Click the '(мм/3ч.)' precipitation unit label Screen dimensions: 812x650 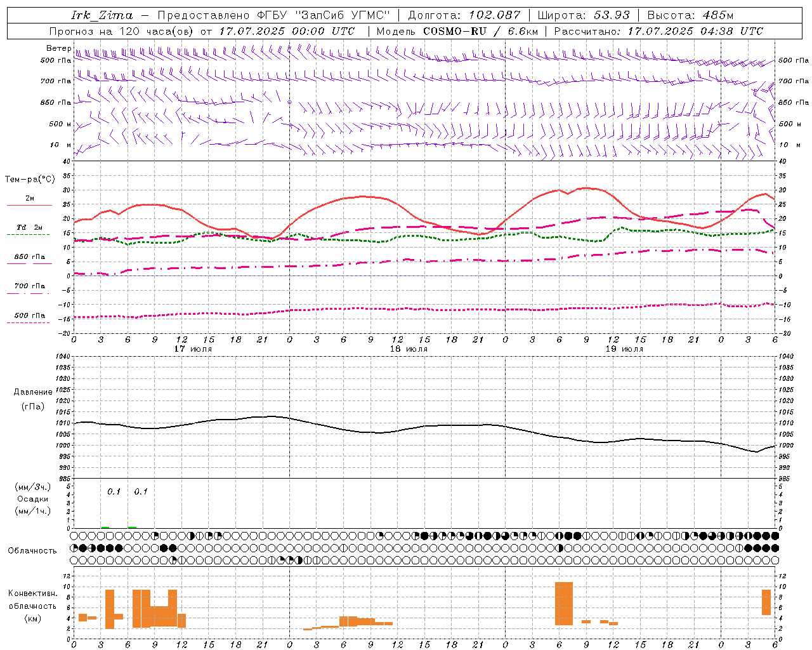[x=32, y=487]
